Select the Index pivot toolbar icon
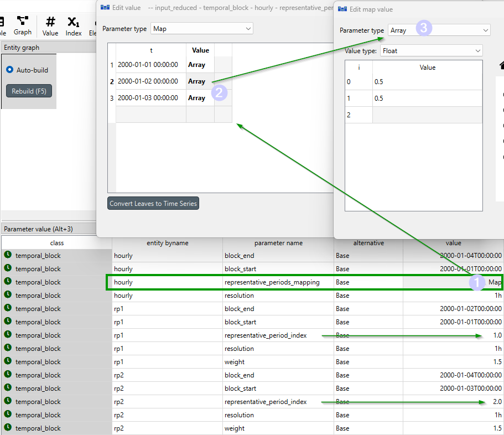This screenshot has height=435, width=504. click(x=74, y=25)
